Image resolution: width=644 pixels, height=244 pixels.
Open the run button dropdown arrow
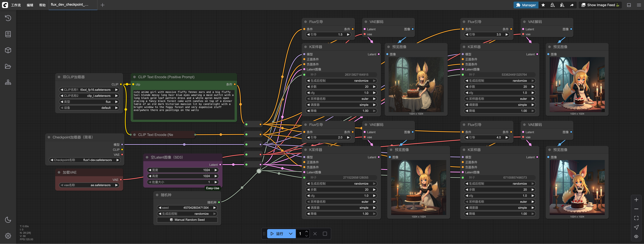pos(291,234)
